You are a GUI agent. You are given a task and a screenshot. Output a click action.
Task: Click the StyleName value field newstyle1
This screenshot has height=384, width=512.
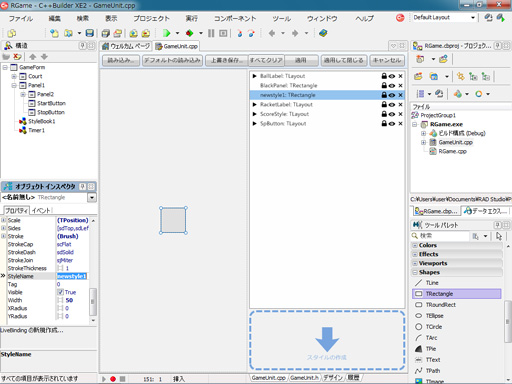(x=72, y=276)
